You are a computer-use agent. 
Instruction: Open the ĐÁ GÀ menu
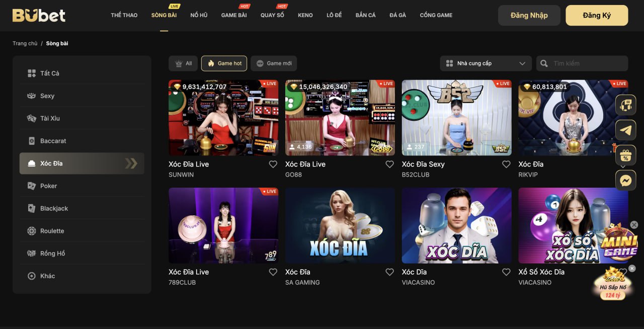398,15
